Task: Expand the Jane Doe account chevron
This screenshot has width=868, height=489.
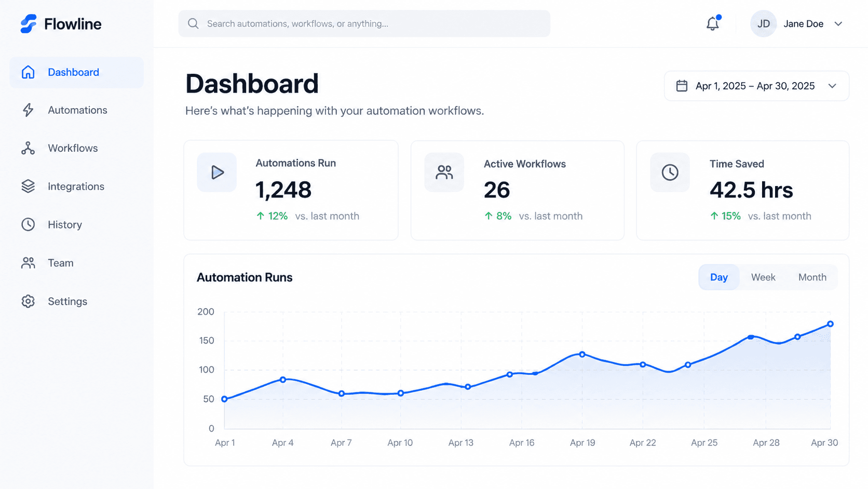Action: click(x=838, y=24)
